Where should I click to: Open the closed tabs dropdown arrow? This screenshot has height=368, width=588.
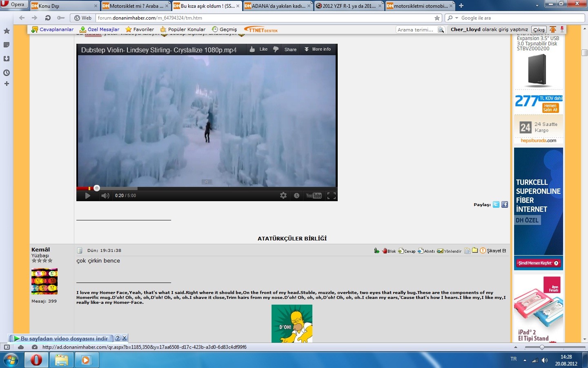[x=537, y=6]
